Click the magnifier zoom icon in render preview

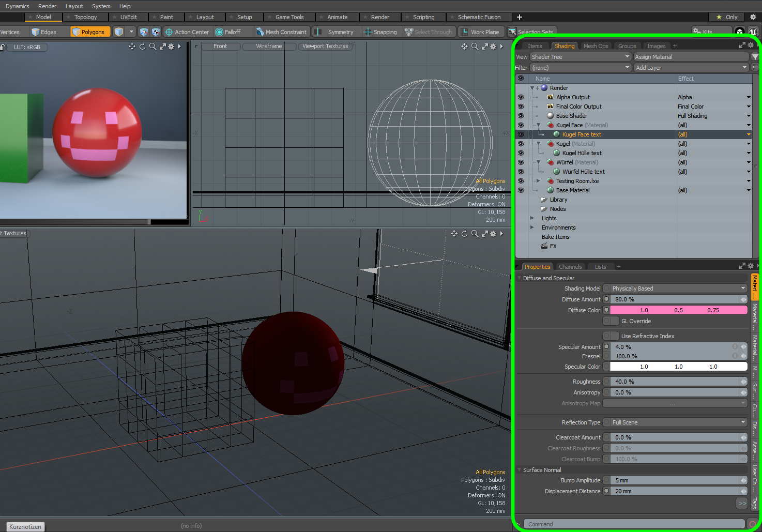point(153,47)
